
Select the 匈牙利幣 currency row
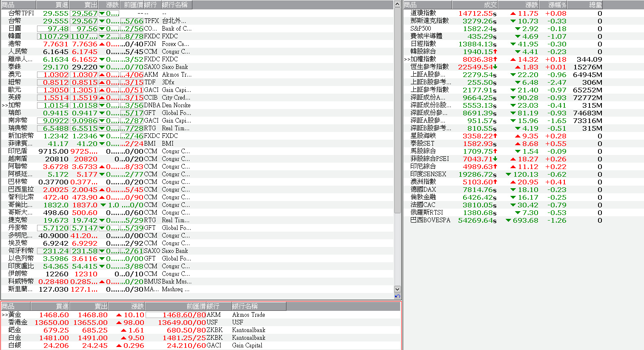(197, 251)
